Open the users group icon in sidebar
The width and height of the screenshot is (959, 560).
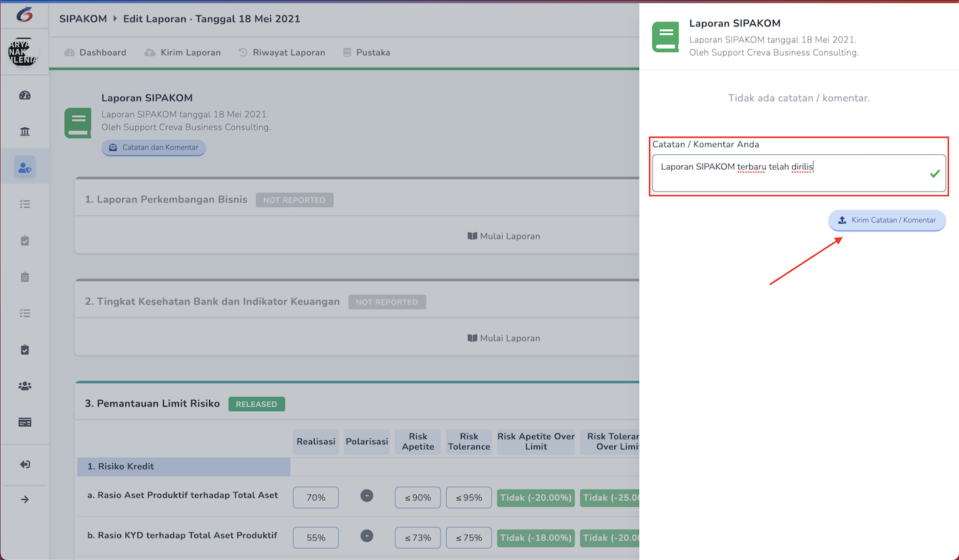pos(25,386)
